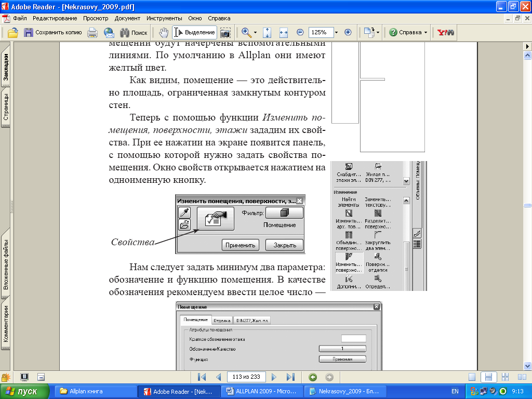Click the Справка help button
This screenshot has width=532, height=399.
click(x=405, y=33)
